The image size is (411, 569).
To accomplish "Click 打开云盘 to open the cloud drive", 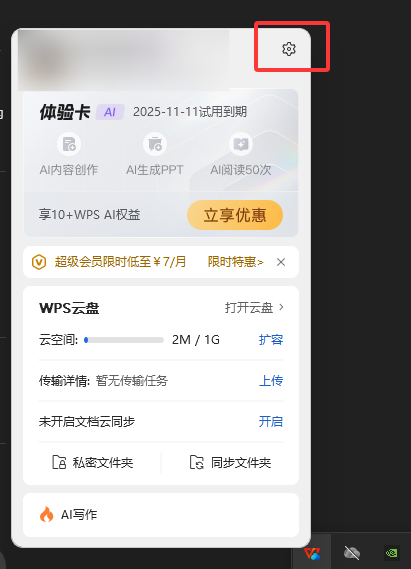I will (x=249, y=307).
